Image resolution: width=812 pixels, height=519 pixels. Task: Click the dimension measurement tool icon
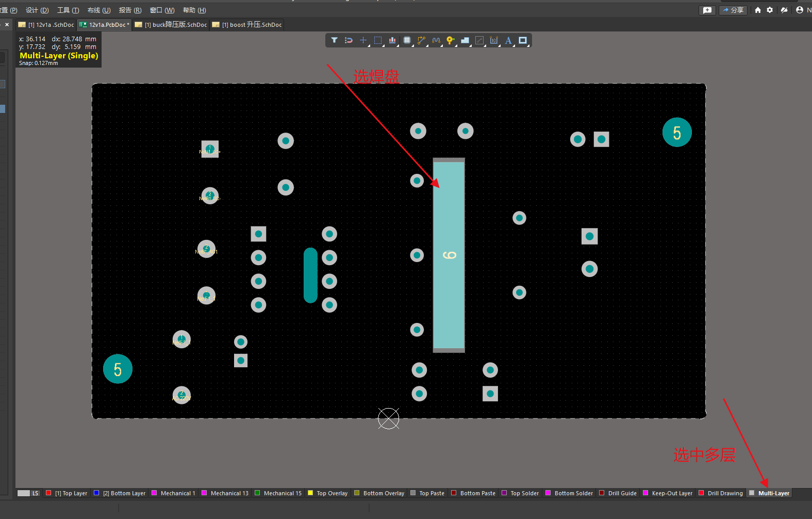[x=494, y=40]
